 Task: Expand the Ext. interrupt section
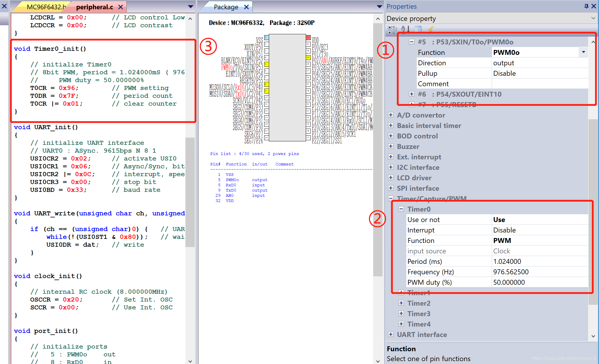coord(391,157)
